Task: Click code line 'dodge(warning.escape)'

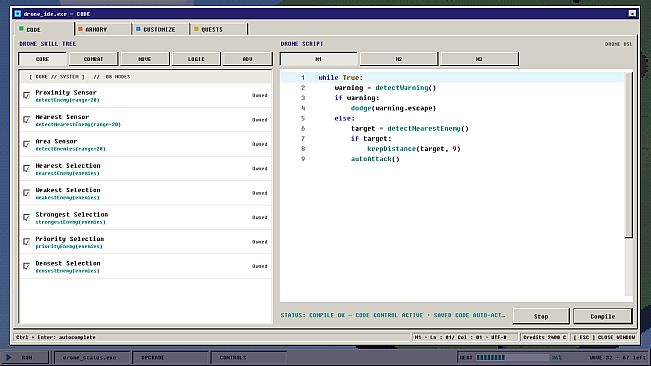Action: click(393, 108)
